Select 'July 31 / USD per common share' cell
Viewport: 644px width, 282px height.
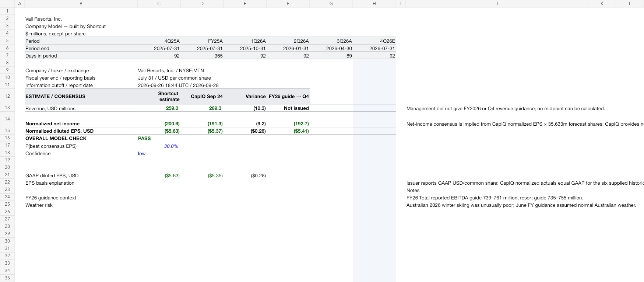[x=175, y=78]
